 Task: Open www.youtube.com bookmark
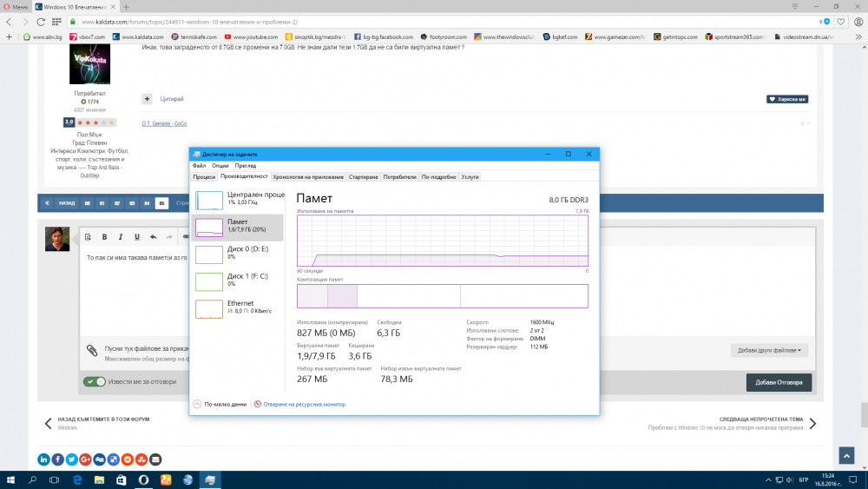(x=252, y=36)
